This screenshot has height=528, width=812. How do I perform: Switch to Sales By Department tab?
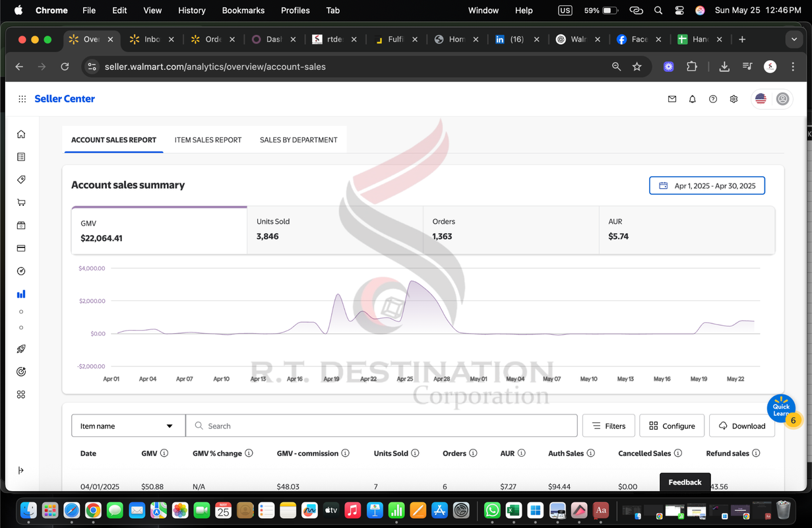[x=299, y=140]
